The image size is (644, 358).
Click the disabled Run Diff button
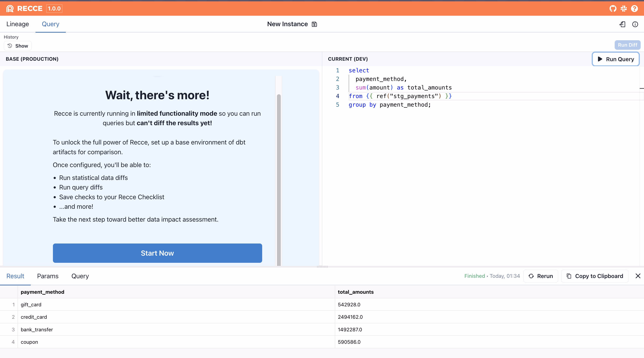(627, 45)
